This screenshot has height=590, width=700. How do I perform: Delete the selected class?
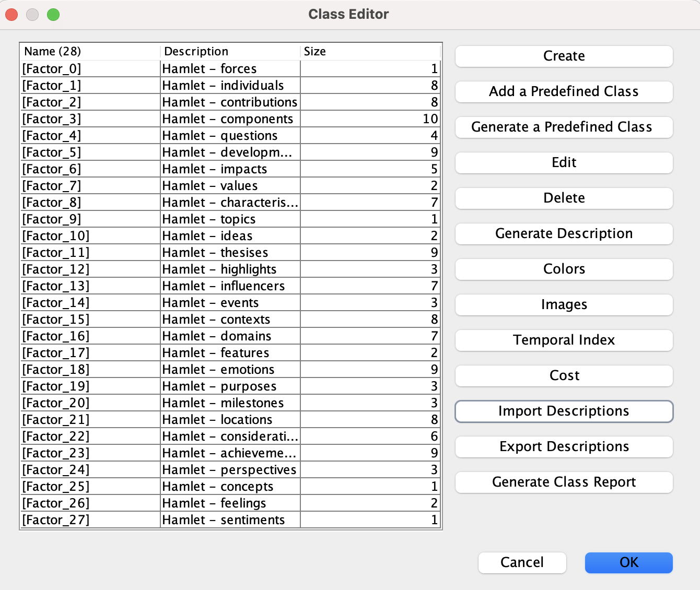(x=564, y=198)
